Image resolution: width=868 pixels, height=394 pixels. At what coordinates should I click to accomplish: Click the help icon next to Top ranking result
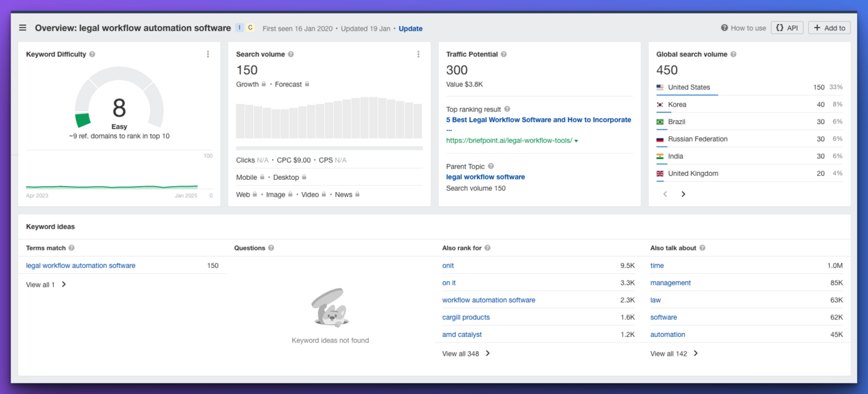click(507, 109)
